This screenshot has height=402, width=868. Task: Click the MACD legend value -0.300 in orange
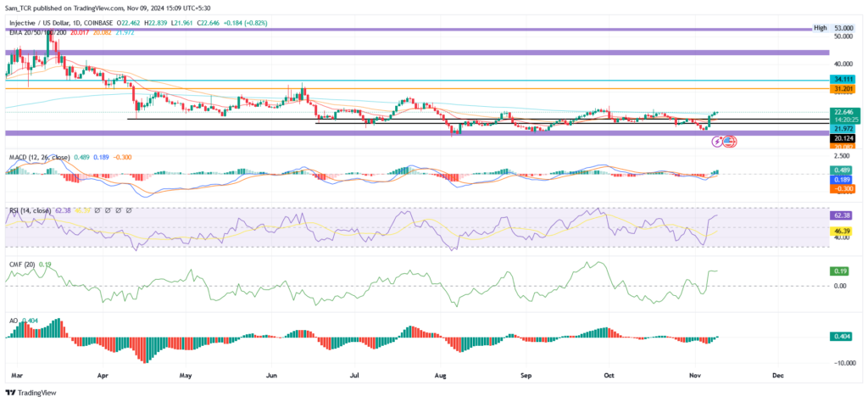click(x=122, y=158)
